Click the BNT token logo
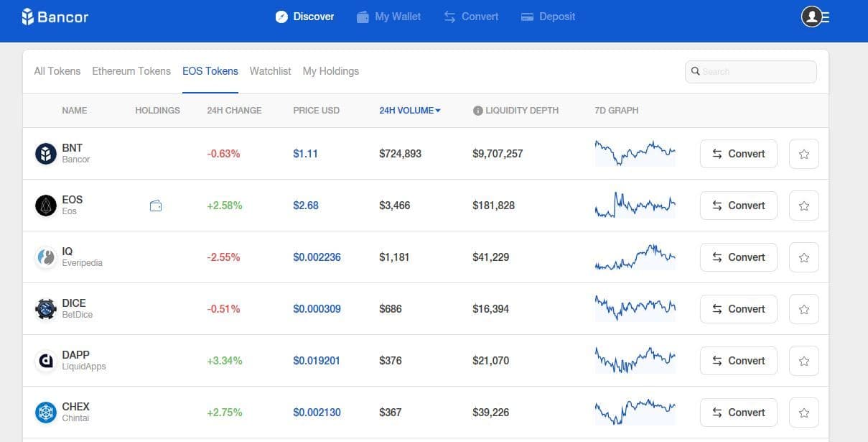Viewport: 868px width, 442px height. pyautogui.click(x=46, y=154)
